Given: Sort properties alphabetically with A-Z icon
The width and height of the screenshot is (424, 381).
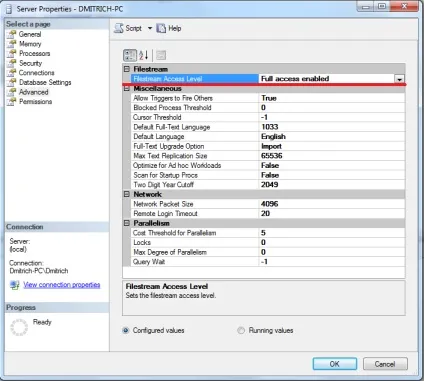Looking at the screenshot, I should (x=143, y=55).
